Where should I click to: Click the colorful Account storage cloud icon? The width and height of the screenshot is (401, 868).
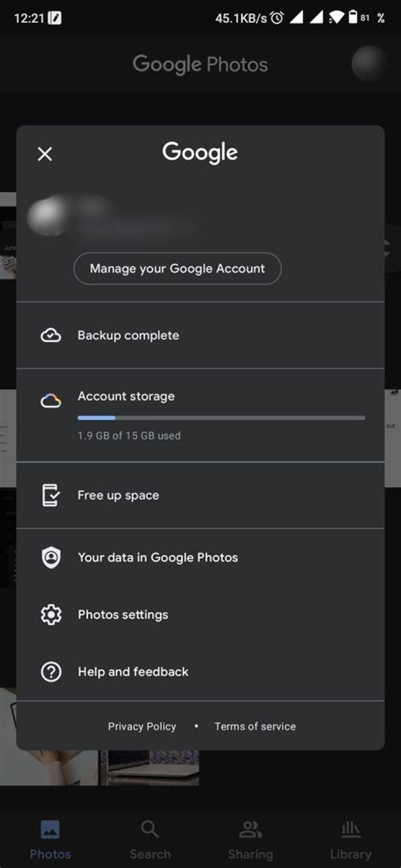click(51, 400)
